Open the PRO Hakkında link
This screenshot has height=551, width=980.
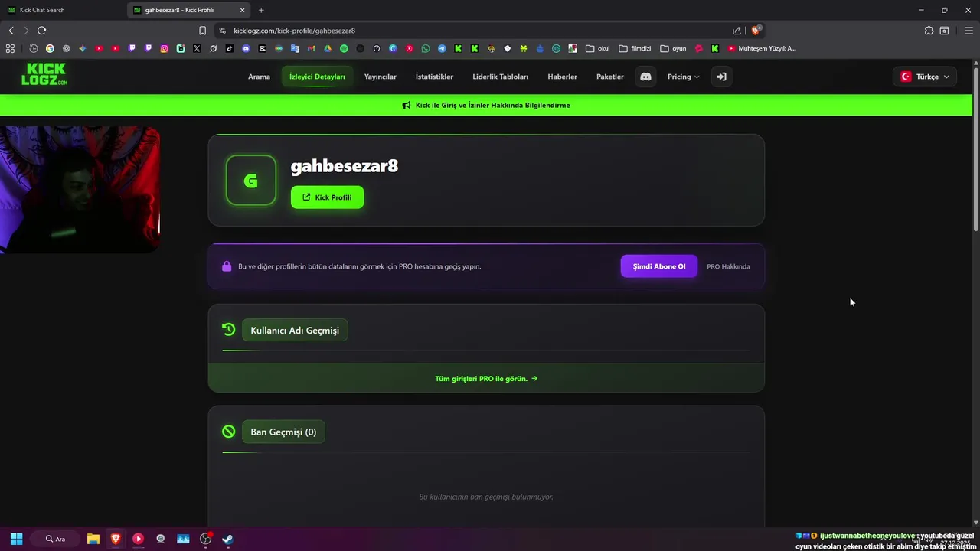[x=728, y=266]
